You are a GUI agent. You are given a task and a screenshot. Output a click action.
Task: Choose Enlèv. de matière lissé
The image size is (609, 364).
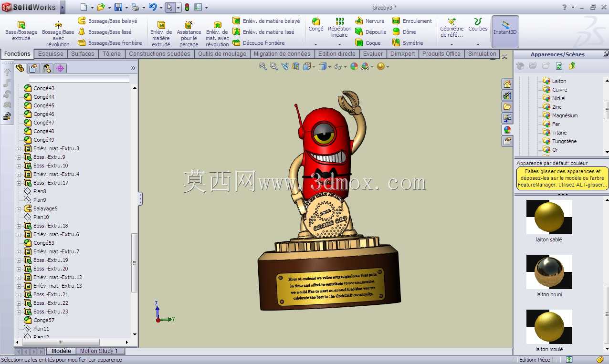[x=263, y=32]
